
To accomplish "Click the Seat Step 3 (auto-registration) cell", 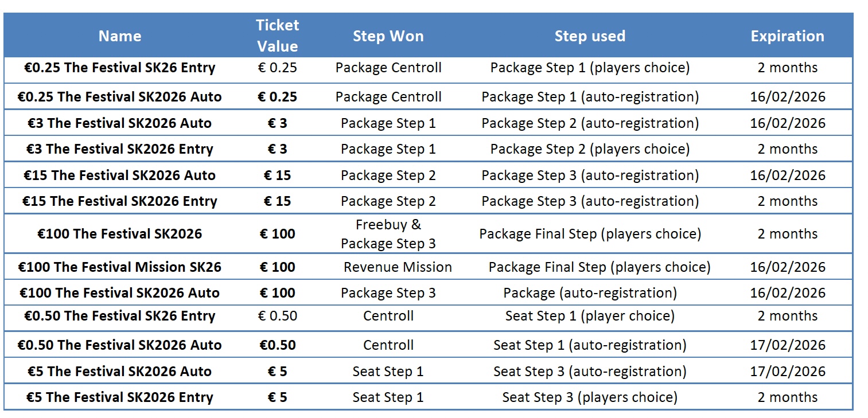I will coord(590,372).
